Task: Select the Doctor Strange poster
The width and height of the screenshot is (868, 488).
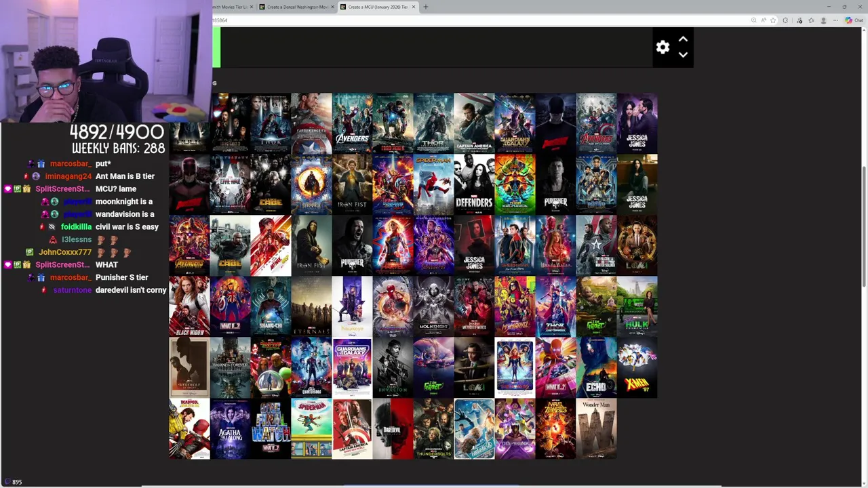Action: [x=311, y=184]
